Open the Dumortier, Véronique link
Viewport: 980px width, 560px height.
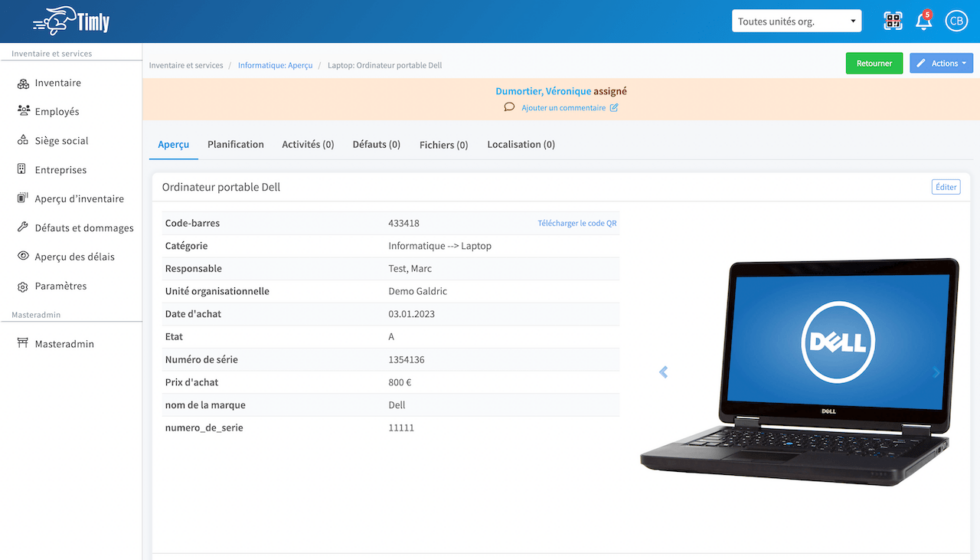coord(543,91)
